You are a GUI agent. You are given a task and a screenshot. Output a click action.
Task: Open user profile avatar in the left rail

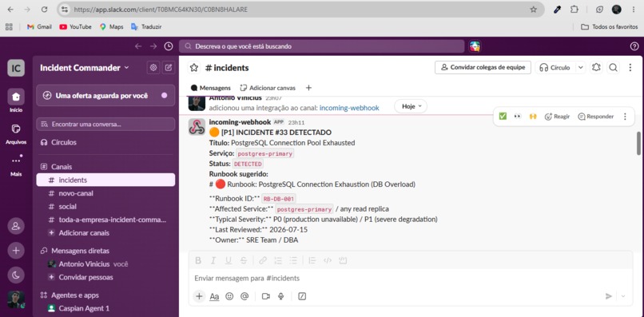pos(16,299)
